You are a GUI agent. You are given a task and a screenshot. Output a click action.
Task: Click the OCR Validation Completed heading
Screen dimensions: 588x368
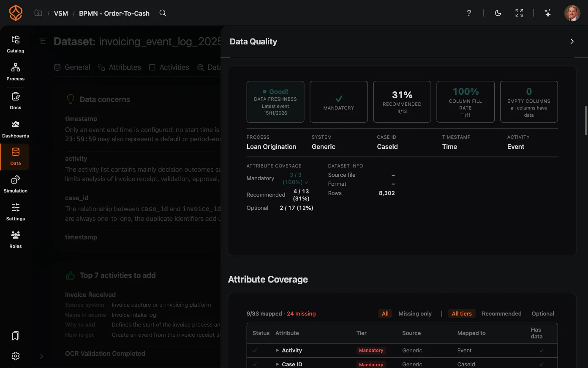click(105, 354)
